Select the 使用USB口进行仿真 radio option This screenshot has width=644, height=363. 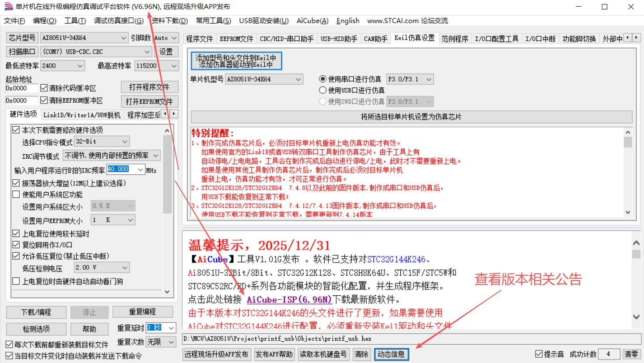323,90
